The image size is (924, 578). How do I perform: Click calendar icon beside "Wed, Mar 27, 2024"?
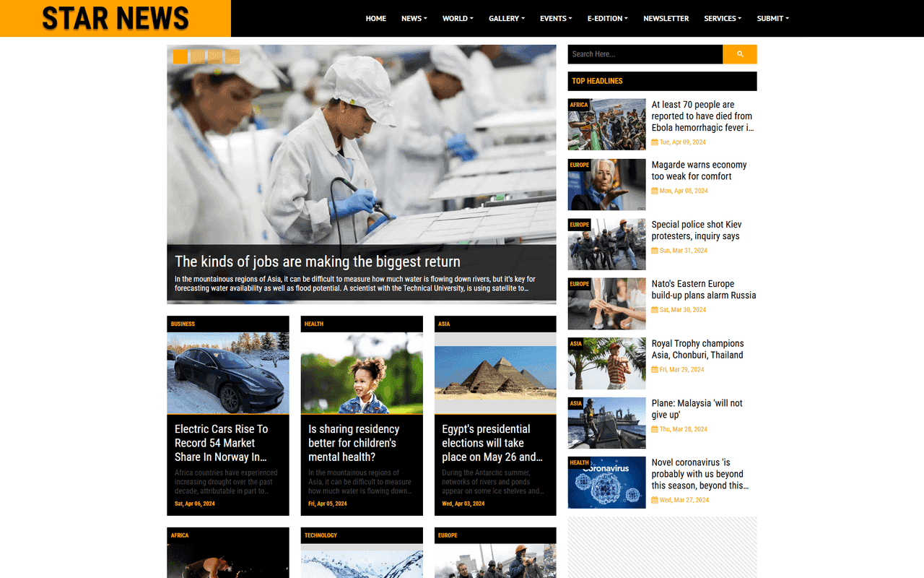(x=655, y=499)
